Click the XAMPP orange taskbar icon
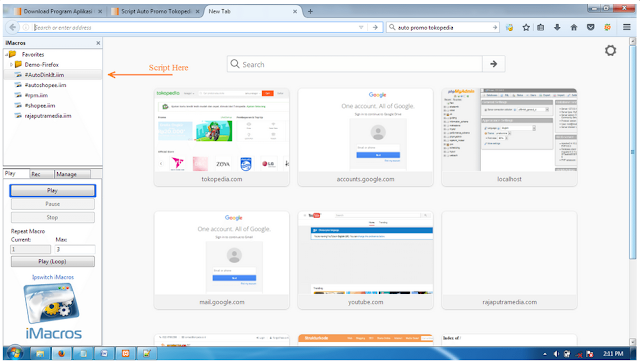The width and height of the screenshot is (640, 363). tap(125, 354)
